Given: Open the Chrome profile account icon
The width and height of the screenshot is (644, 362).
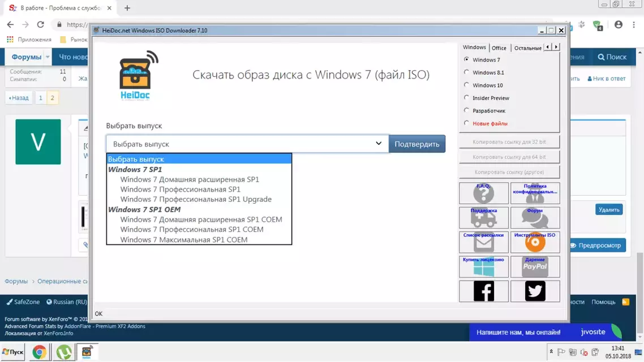Looking at the screenshot, I should pyautogui.click(x=618, y=25).
